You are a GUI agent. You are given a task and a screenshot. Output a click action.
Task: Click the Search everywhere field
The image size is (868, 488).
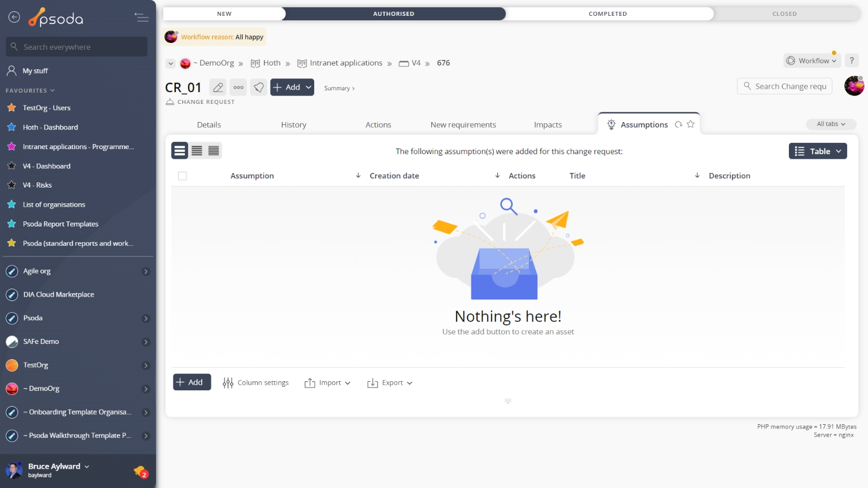pyautogui.click(x=77, y=47)
